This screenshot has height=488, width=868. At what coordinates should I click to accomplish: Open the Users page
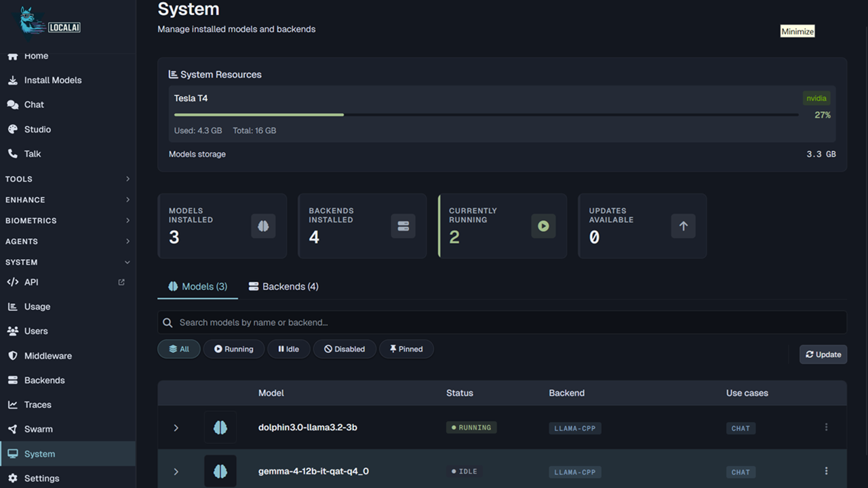[68, 331]
